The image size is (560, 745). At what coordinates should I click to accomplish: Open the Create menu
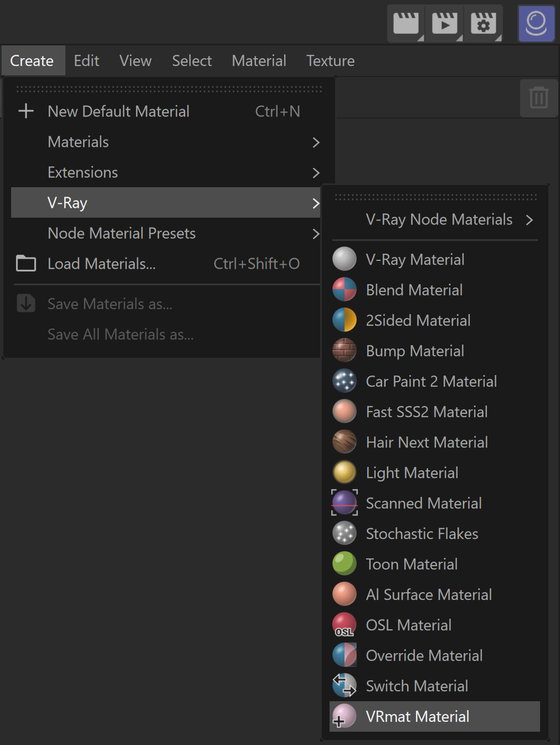(x=32, y=61)
